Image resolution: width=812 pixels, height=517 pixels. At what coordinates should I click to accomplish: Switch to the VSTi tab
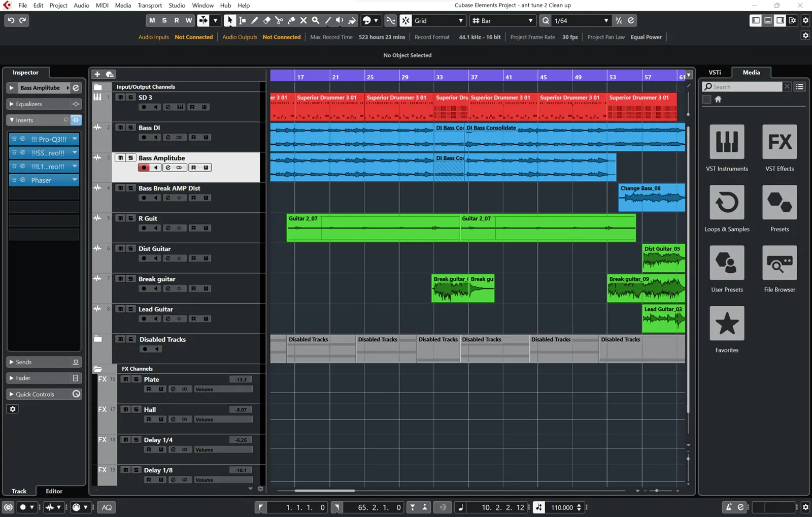(x=715, y=72)
